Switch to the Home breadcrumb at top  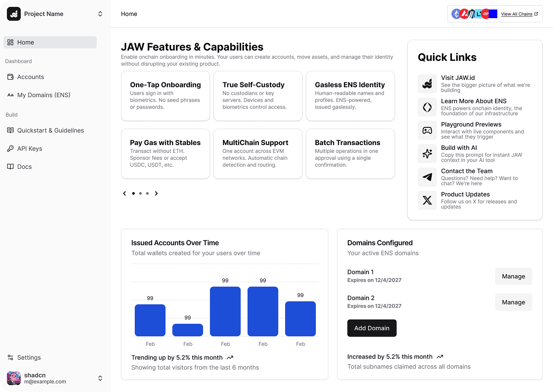[129, 14]
